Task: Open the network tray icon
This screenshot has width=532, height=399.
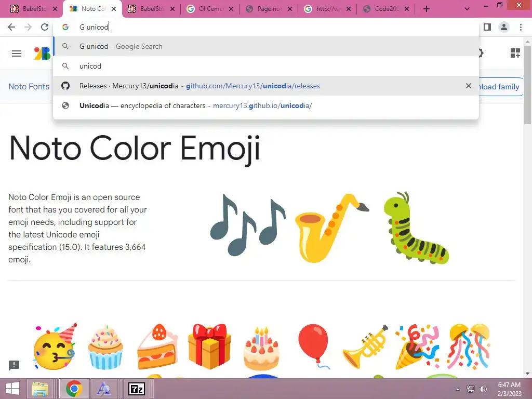Action: click(x=471, y=389)
